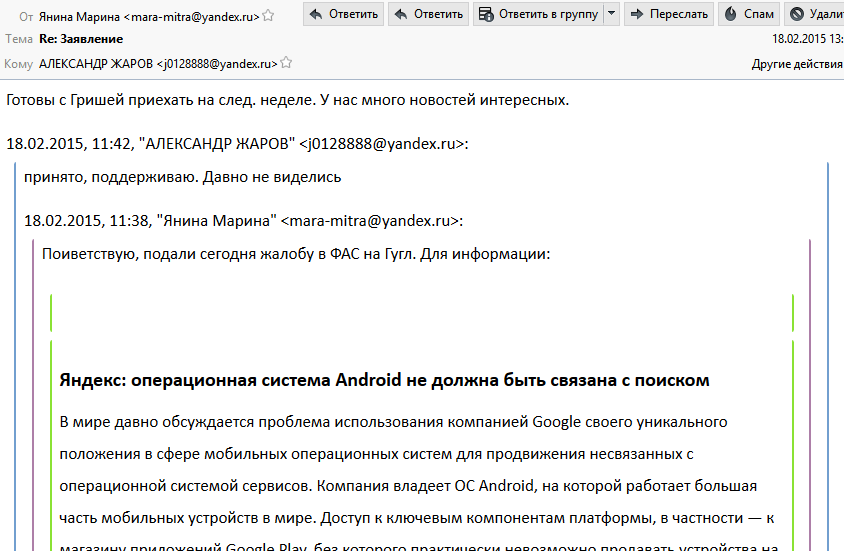Viewport: 844px width, 551px height.
Task: Mark the message as Спам
Action: pos(749,14)
